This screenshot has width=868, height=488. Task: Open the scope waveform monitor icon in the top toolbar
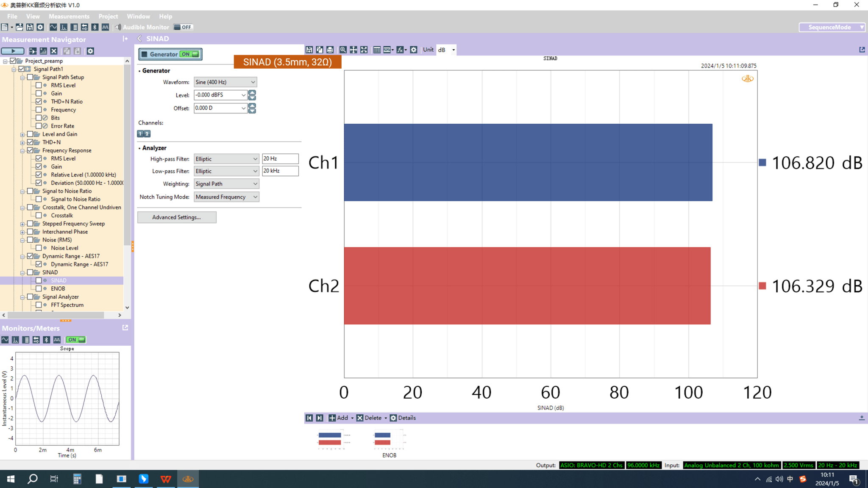pyautogui.click(x=53, y=27)
